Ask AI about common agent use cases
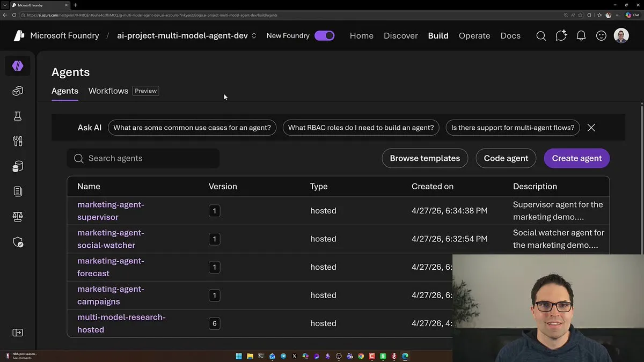The height and width of the screenshot is (362, 644). [x=192, y=128]
